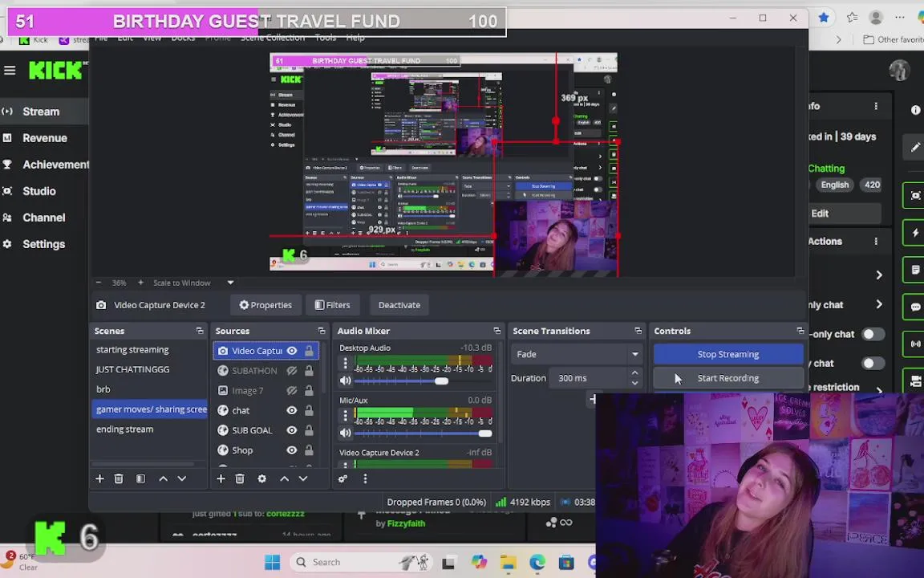Open Actions section three-dot menu
The width and height of the screenshot is (924, 578).
[876, 241]
